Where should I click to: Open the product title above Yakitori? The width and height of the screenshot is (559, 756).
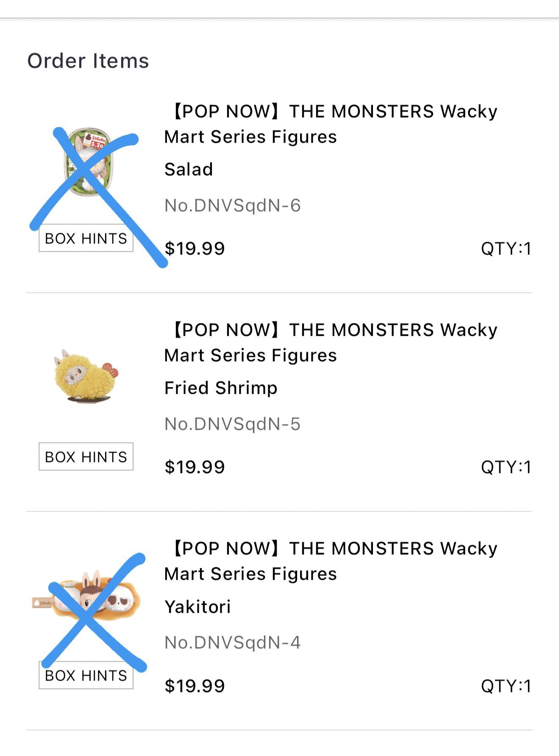pos(331,561)
